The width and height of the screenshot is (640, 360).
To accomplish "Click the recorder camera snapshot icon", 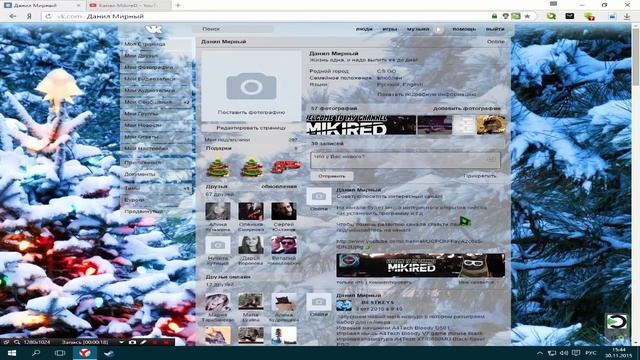I will pyautogui.click(x=132, y=342).
